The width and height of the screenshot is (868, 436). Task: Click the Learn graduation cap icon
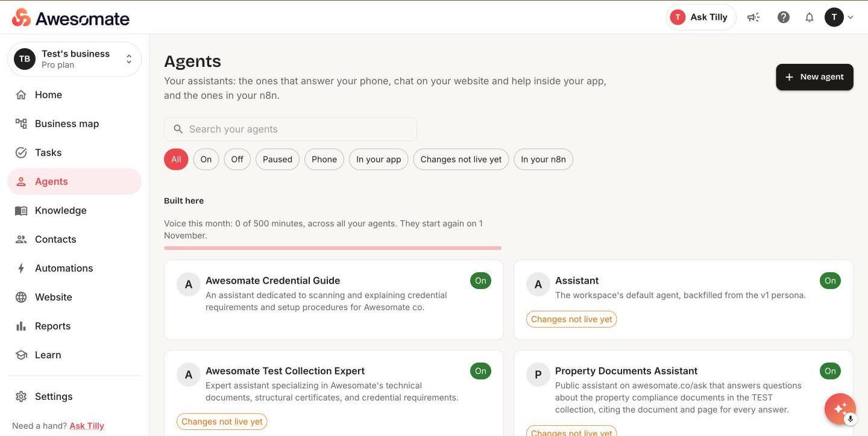tap(21, 355)
